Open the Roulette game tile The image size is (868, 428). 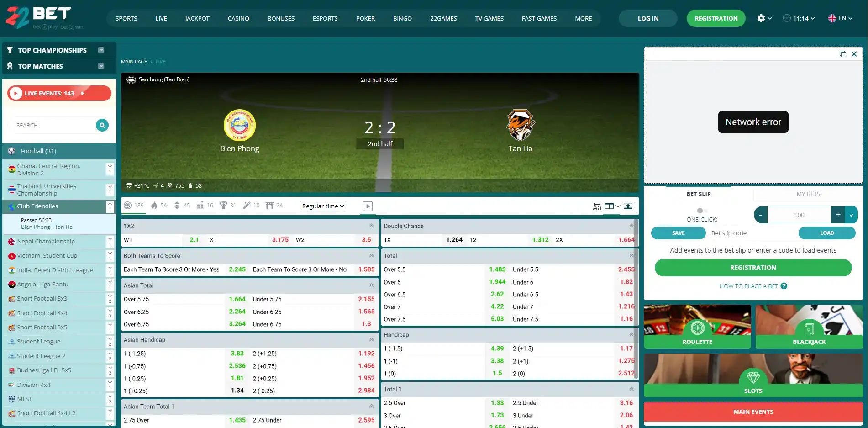(x=697, y=327)
